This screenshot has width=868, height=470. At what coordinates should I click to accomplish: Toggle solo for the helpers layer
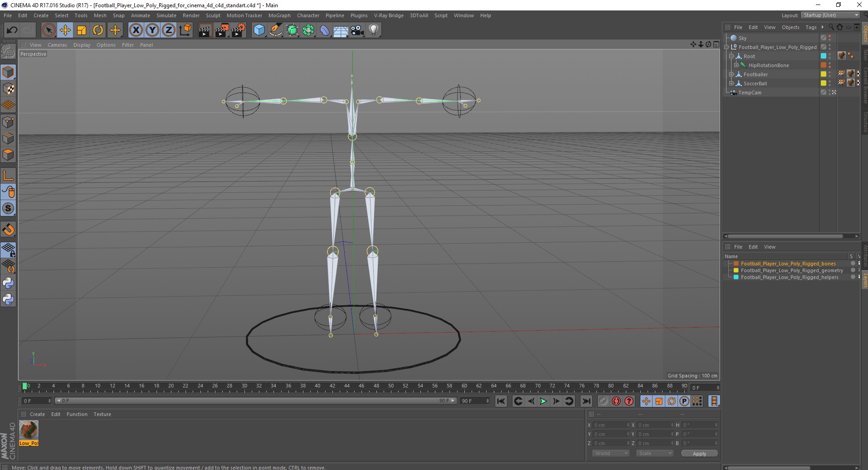tap(853, 277)
